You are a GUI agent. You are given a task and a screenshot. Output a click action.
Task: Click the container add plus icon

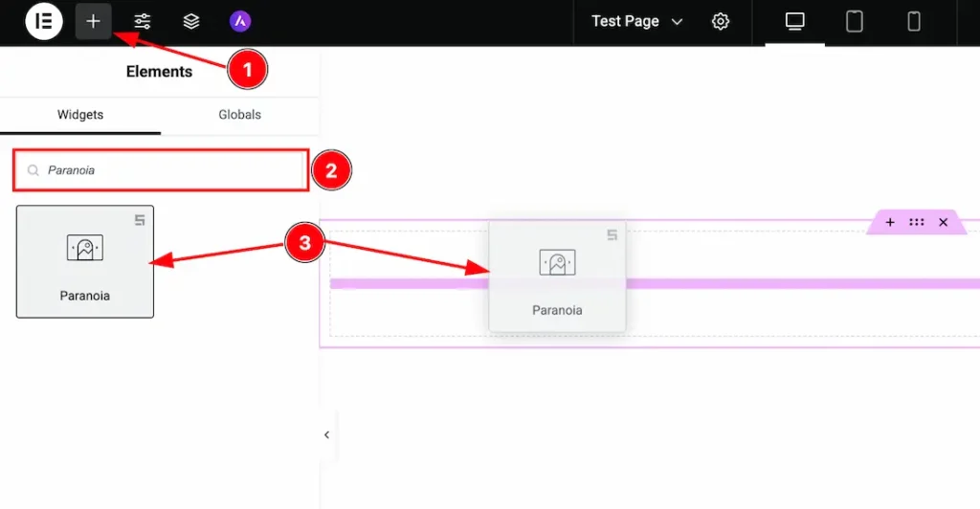point(890,222)
